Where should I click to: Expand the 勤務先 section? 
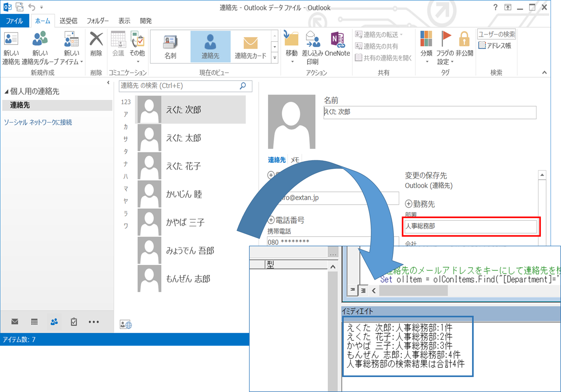[408, 204]
